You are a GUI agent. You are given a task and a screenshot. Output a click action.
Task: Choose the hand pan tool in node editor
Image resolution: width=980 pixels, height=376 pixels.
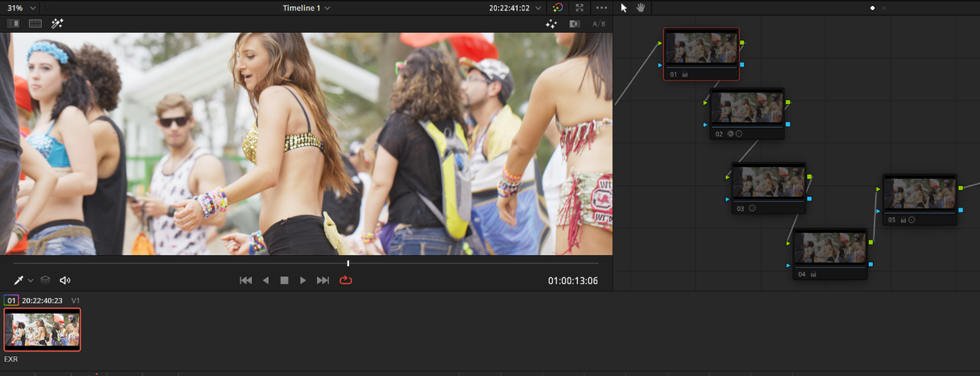tap(641, 8)
